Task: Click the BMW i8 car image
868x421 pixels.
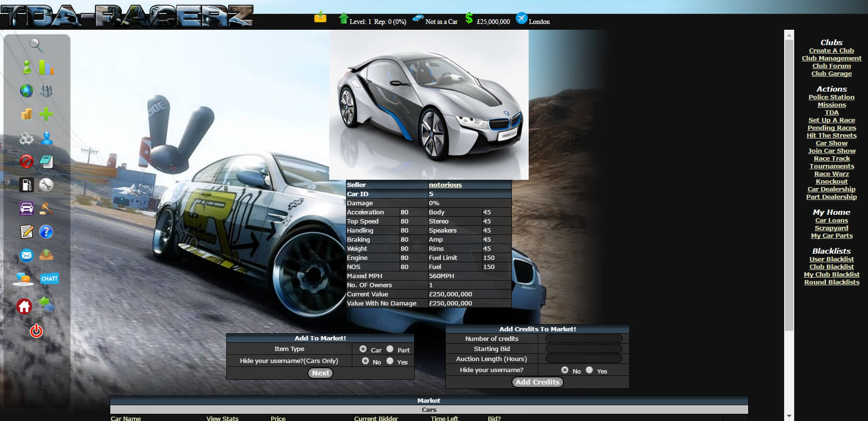Action: click(x=429, y=105)
